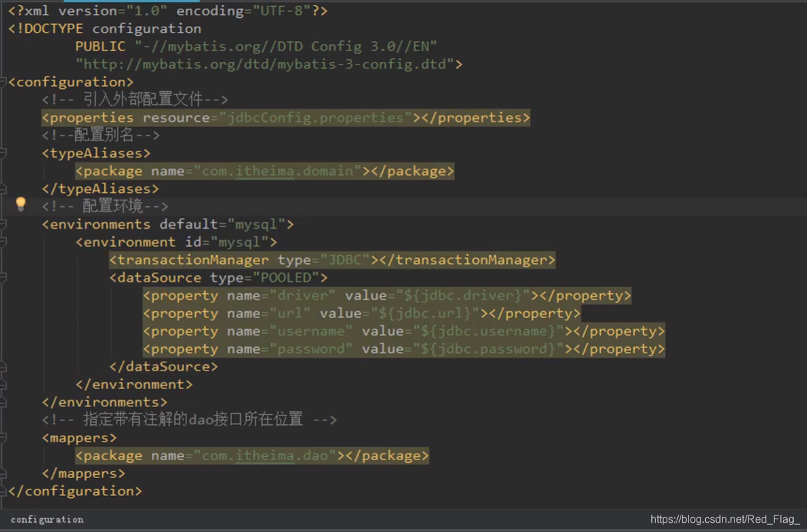Click the opening configuration tag text
This screenshot has width=807, height=532.
pos(71,82)
